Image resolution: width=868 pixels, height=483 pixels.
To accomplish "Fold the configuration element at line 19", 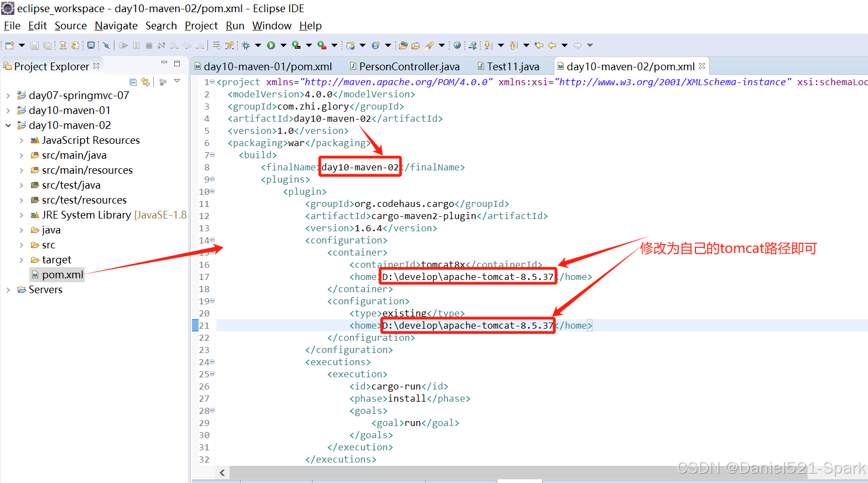I will (x=212, y=301).
